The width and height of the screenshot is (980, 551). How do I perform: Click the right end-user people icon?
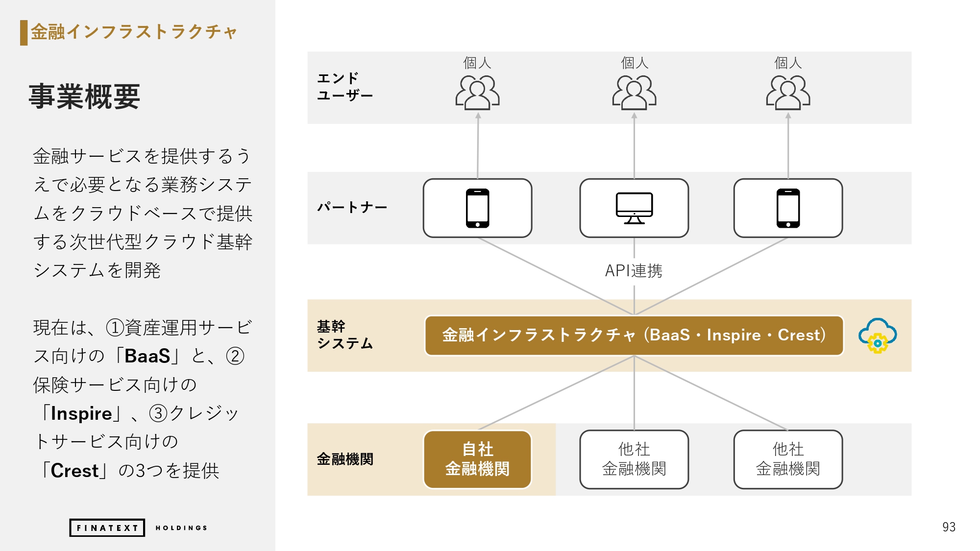click(x=788, y=92)
